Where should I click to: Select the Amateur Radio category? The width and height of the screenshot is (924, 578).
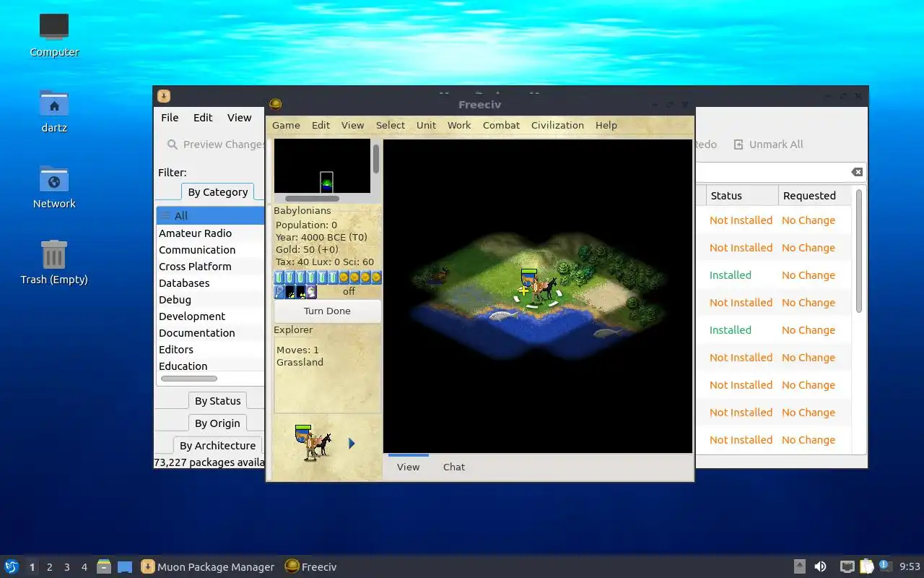click(210, 233)
